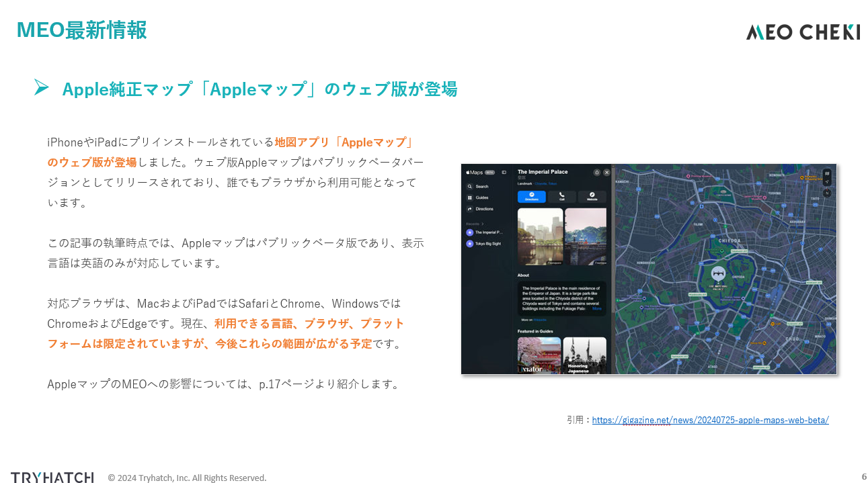Click the sentence mentioning p.17ページ
The image size is (868, 483).
pyautogui.click(x=224, y=384)
